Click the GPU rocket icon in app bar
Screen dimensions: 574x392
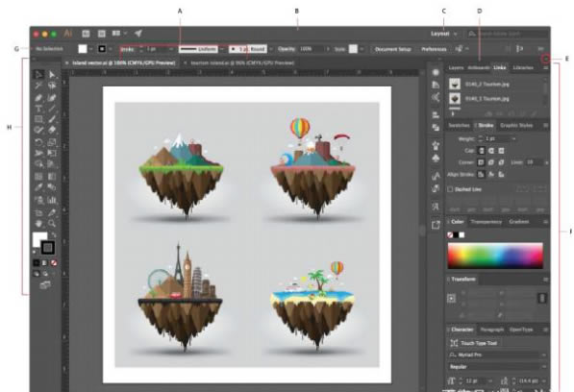(138, 34)
